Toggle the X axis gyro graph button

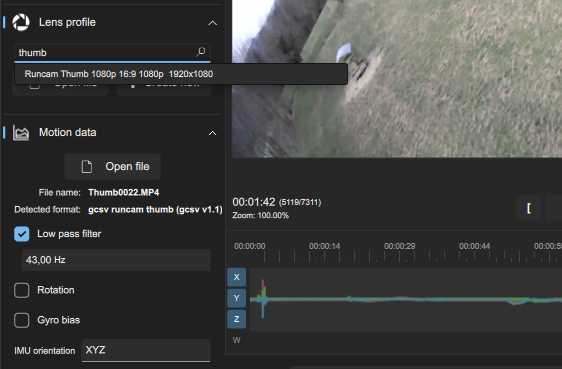click(237, 277)
